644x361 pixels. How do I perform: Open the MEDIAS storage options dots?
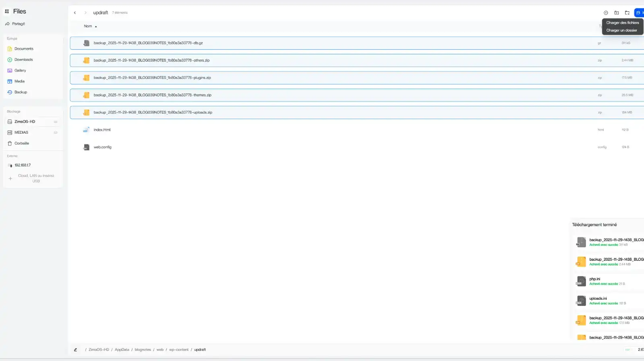(x=56, y=133)
